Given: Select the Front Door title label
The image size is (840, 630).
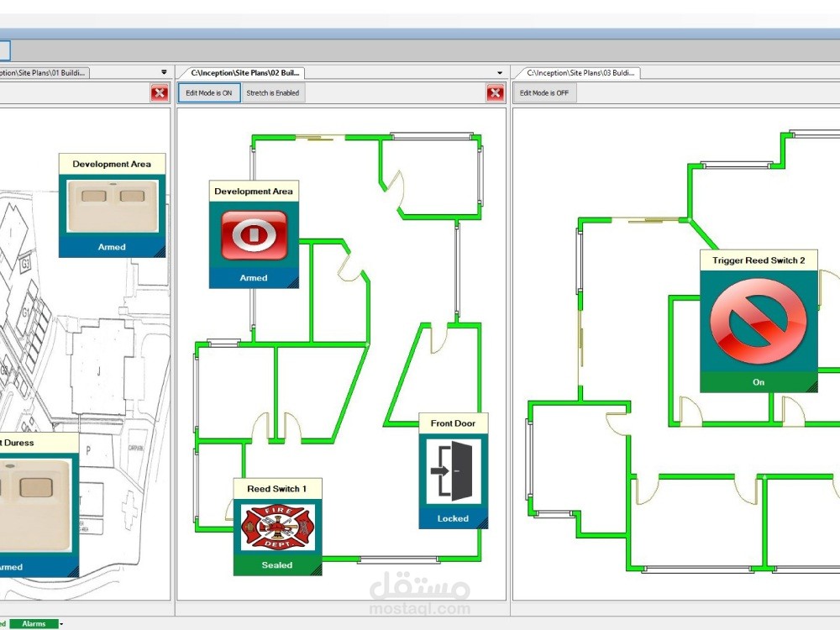Looking at the screenshot, I should pos(454,423).
